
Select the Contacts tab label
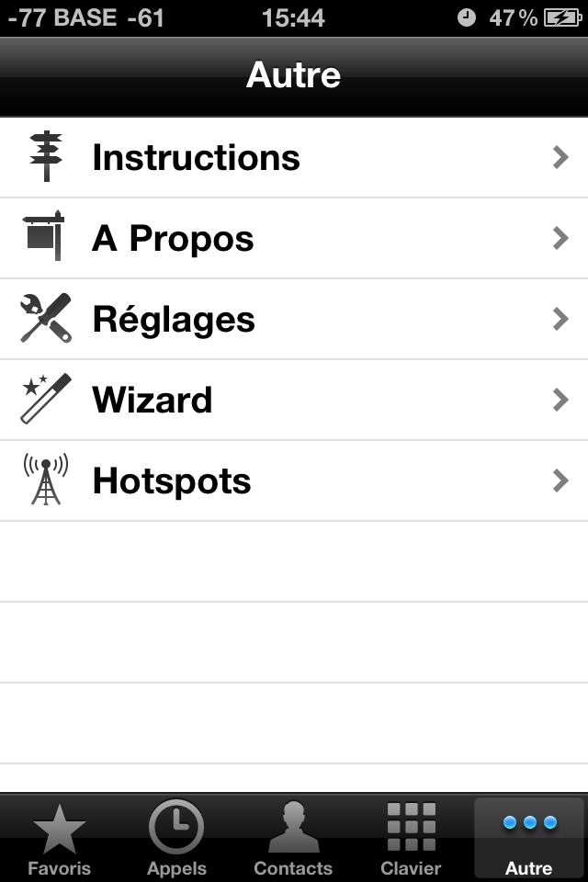(293, 868)
